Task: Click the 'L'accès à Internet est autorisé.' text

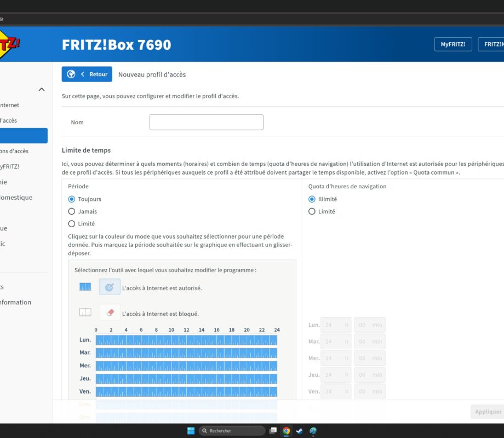Action: coord(162,288)
